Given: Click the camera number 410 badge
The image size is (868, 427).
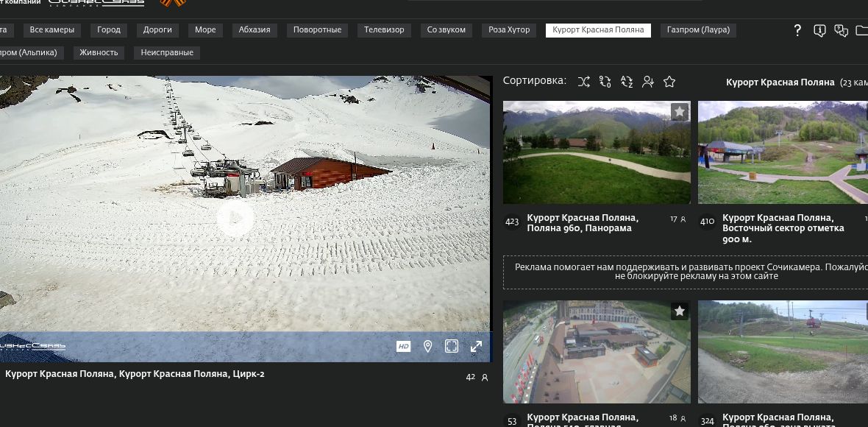Looking at the screenshot, I should 708,222.
